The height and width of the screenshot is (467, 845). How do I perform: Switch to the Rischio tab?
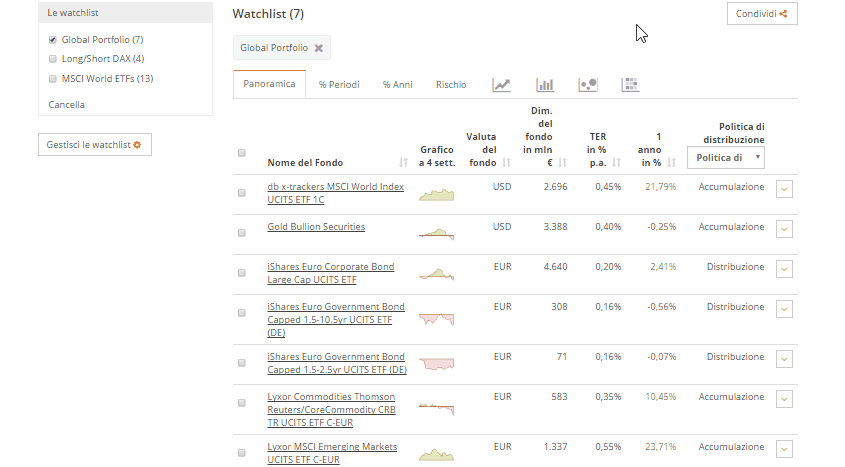click(451, 85)
